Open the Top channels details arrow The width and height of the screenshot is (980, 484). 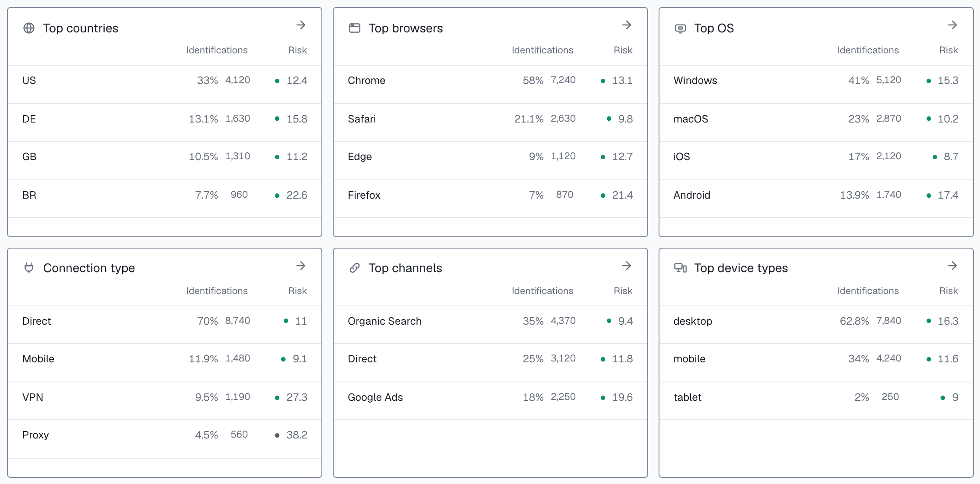(x=626, y=266)
